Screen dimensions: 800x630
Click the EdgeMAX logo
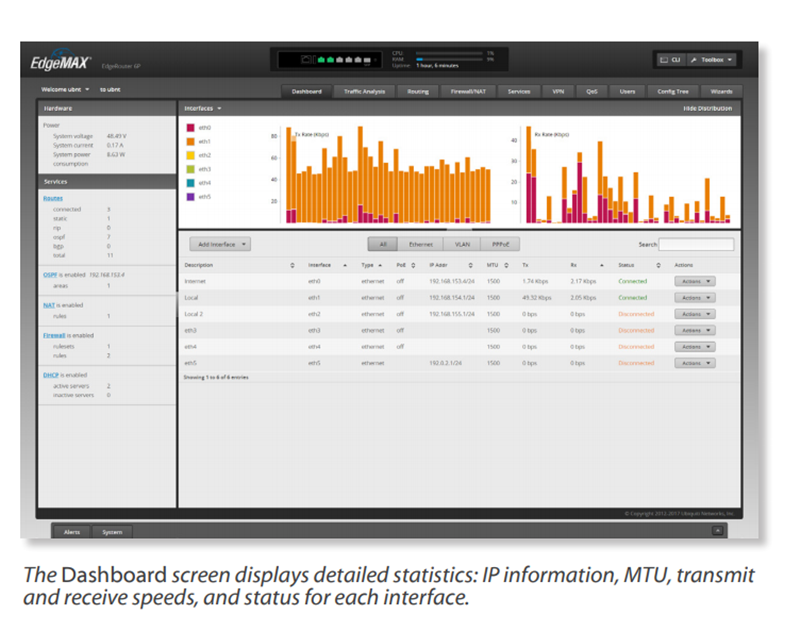[60, 62]
